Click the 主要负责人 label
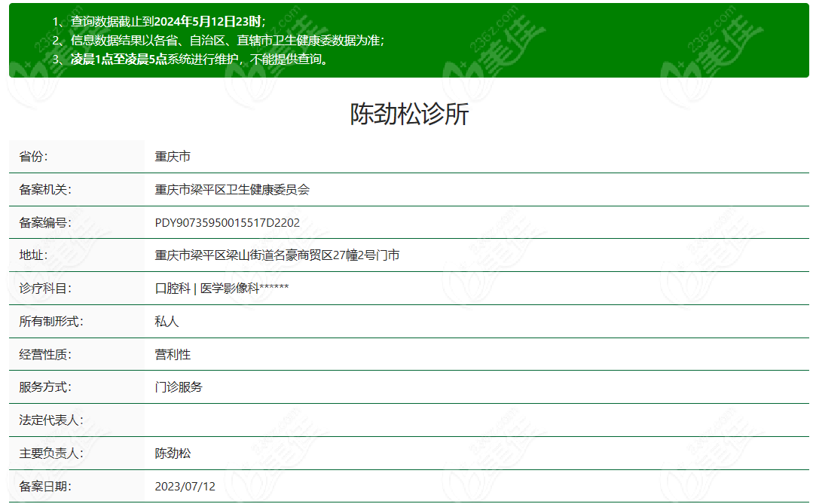Image resolution: width=813 pixels, height=504 pixels. click(x=50, y=454)
